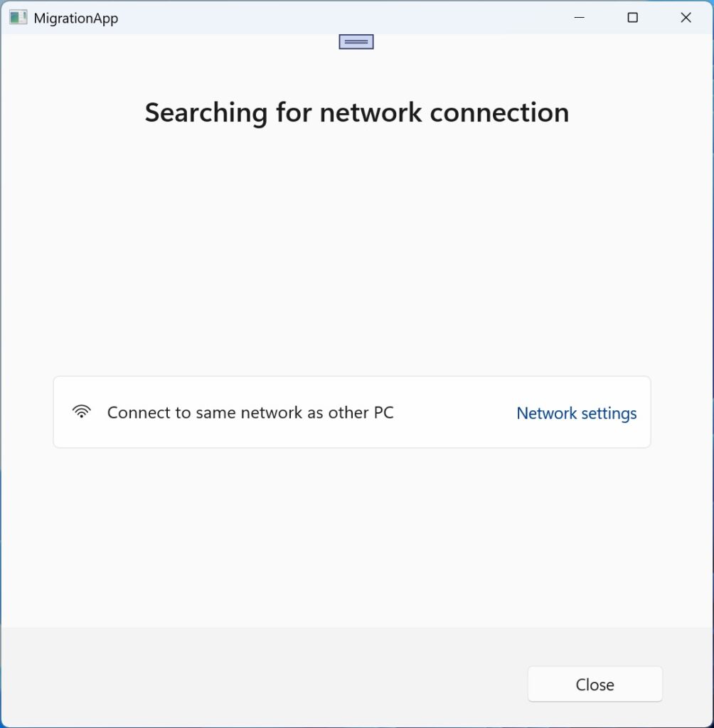Click the MigrationApp title bar label
Screen dimensions: 714x728
(75, 18)
